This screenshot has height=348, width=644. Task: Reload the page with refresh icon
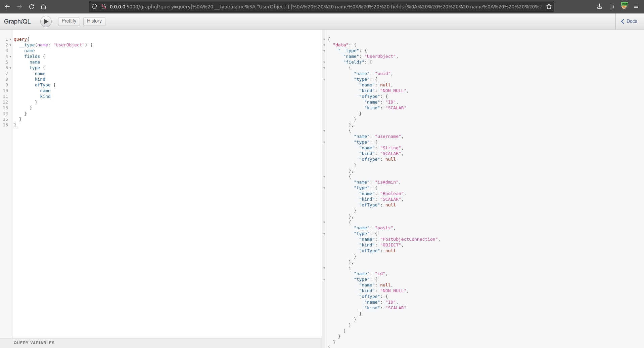[32, 6]
